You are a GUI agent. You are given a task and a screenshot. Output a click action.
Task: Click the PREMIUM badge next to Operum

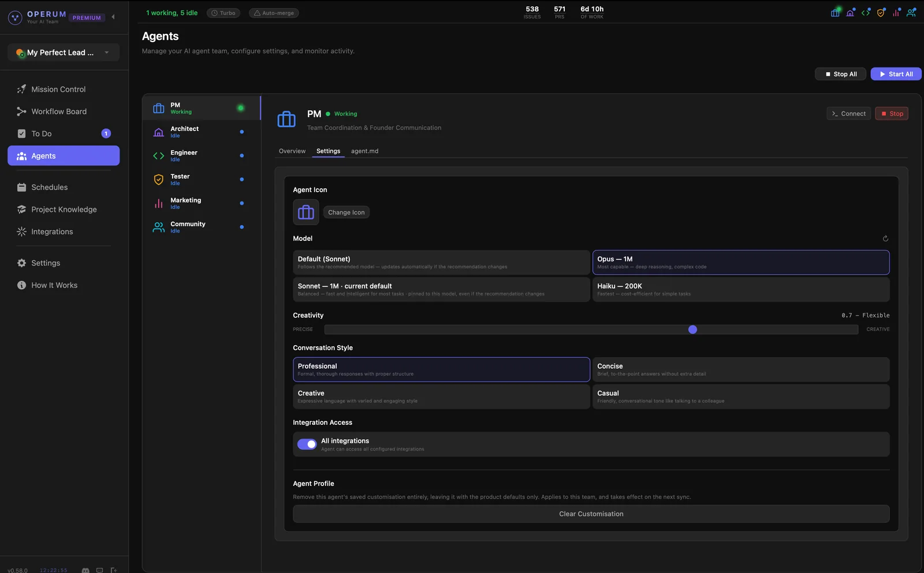[x=87, y=18]
